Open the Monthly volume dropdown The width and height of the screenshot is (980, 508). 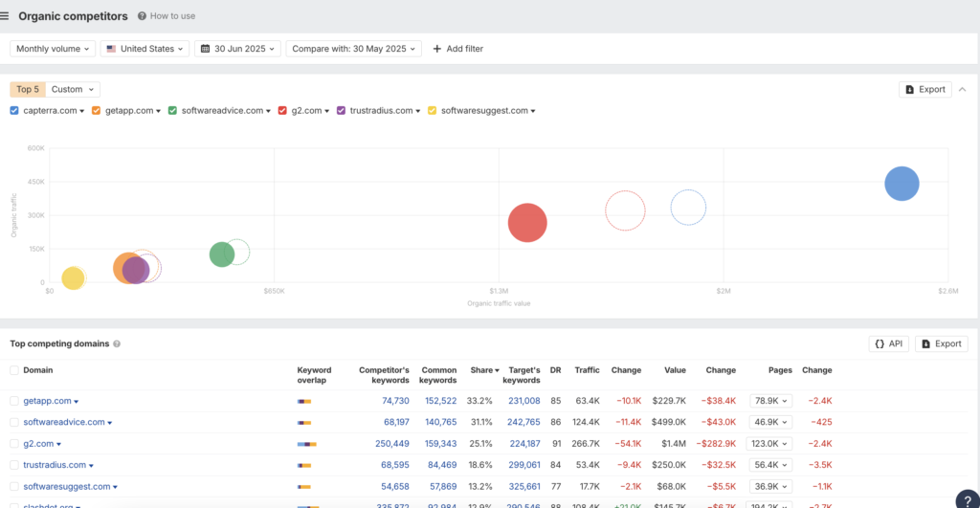54,49
